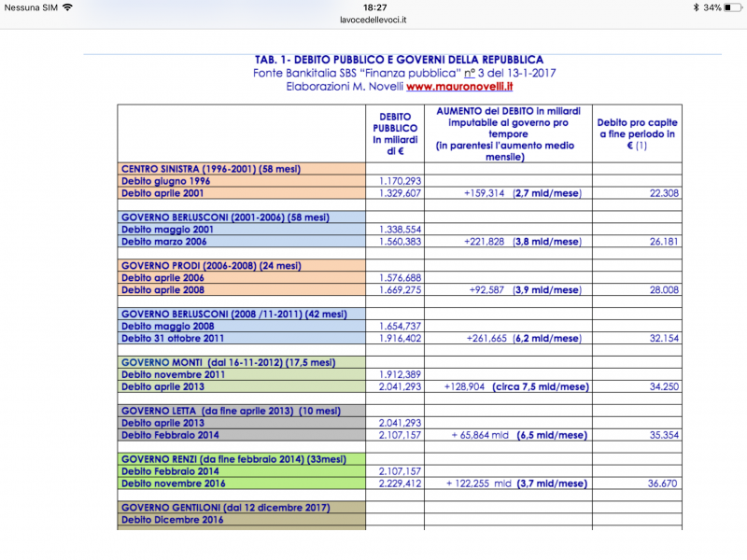Click the GOVERNO RENZI row heading

coord(231,459)
